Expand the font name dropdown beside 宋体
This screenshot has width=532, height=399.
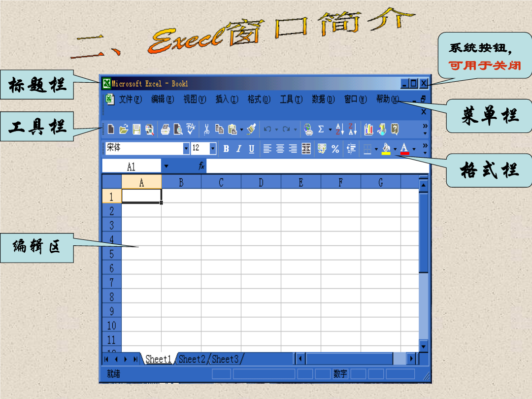(186, 148)
